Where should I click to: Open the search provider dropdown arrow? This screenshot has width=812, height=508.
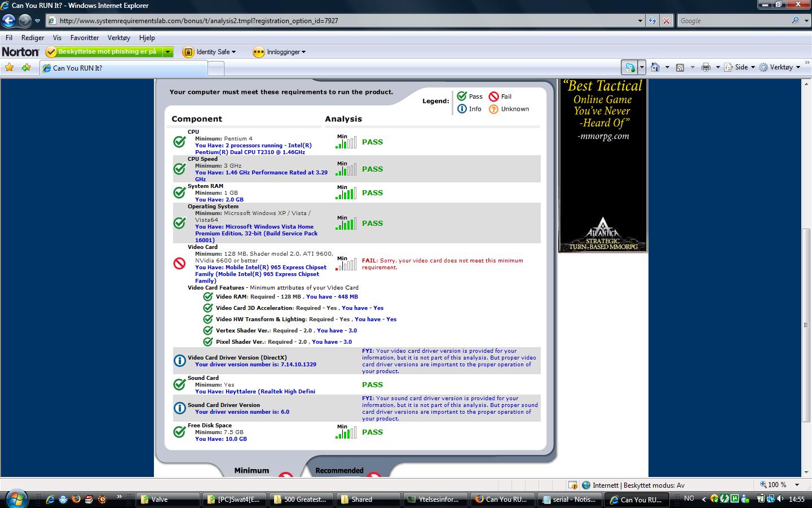point(805,20)
